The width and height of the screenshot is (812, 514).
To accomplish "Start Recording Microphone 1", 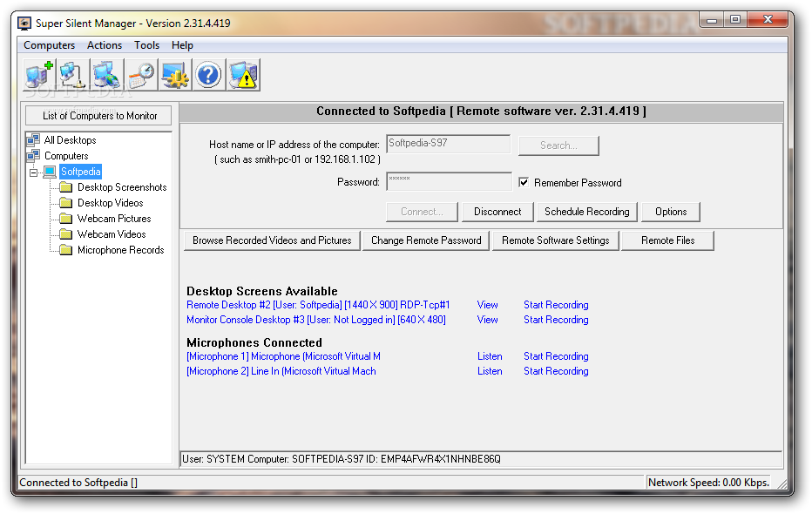I will tap(556, 356).
